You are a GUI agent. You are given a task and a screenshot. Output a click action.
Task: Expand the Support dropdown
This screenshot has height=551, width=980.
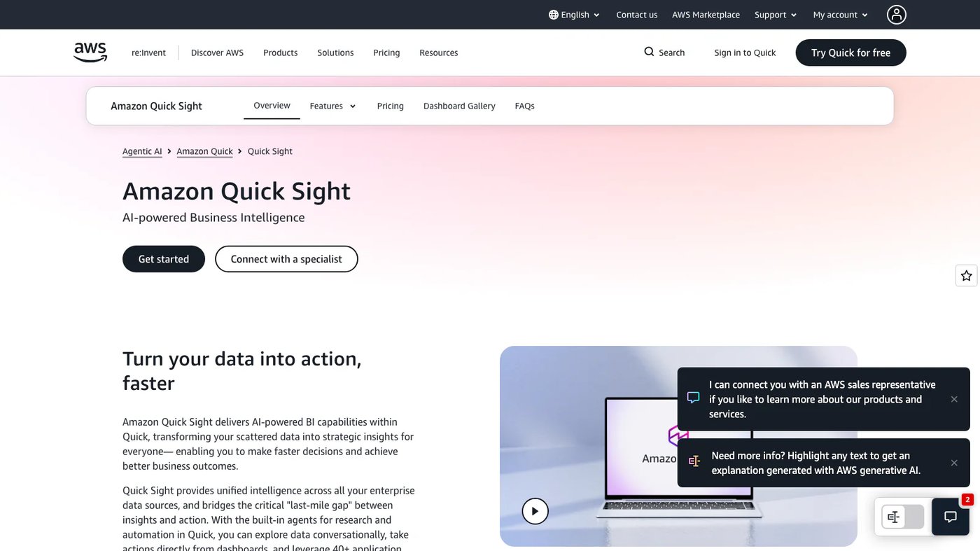pos(776,15)
